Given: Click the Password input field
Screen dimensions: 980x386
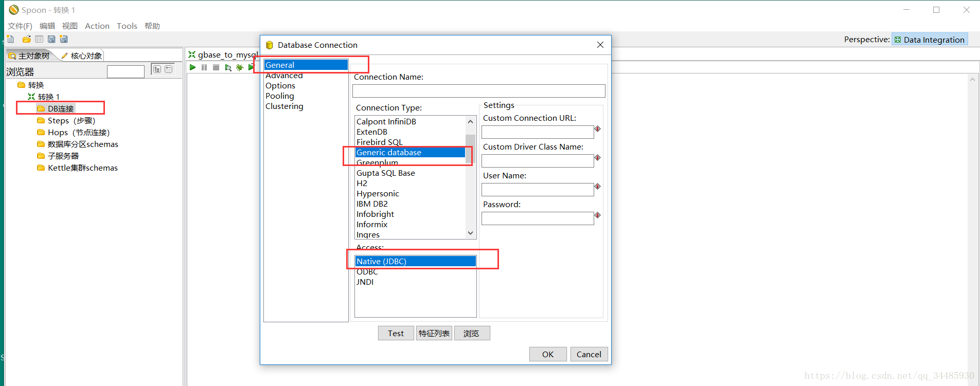Looking at the screenshot, I should click(x=538, y=218).
